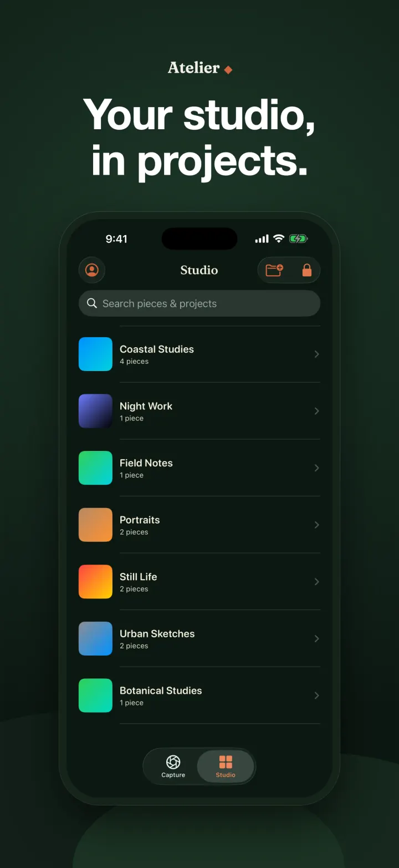The height and width of the screenshot is (868, 399).
Task: Tap the orange lock icon
Action: 306,270
